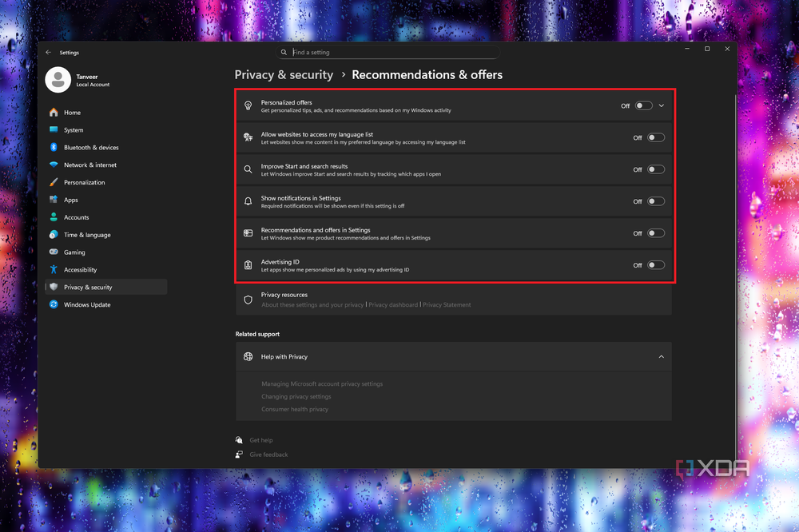Click Privacy & security breadcrumb
799x532 pixels.
284,75
